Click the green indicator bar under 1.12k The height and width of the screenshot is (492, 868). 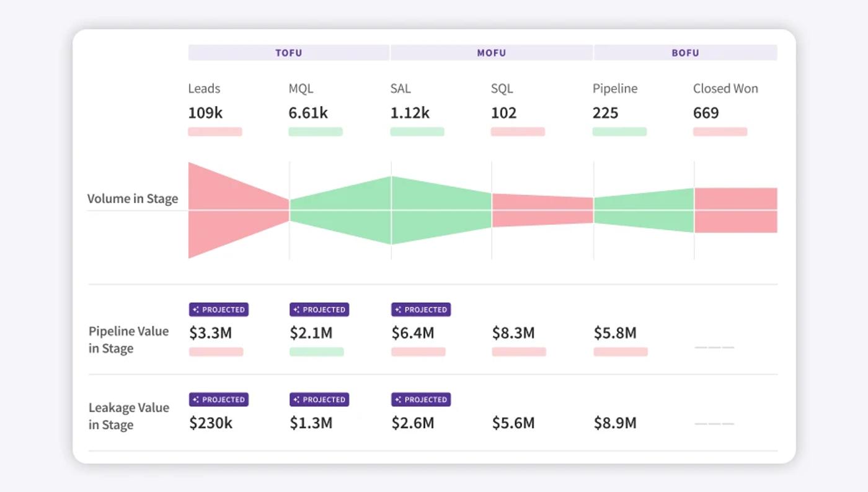click(417, 132)
